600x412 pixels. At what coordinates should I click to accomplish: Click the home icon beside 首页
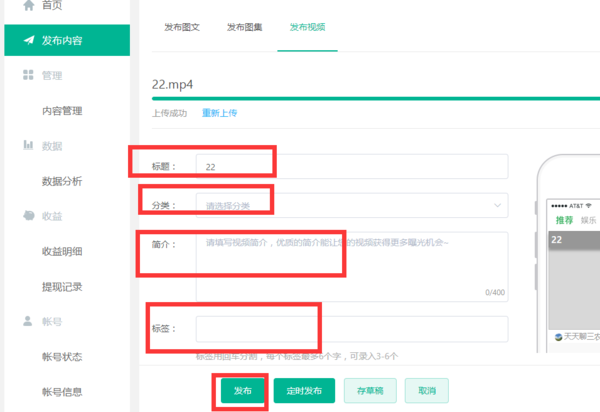(29, 5)
